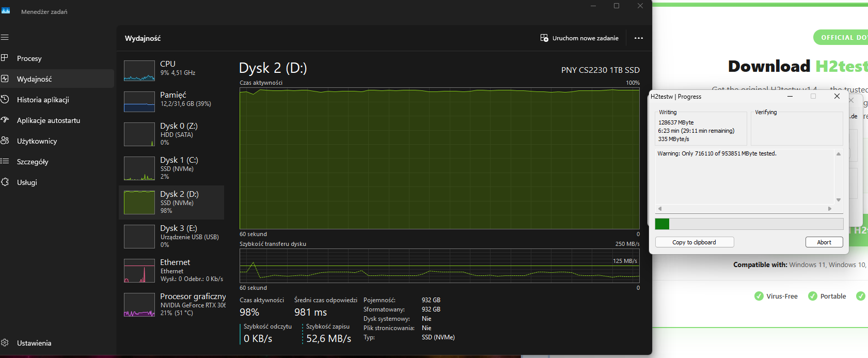868x358 pixels.
Task: Click the 98% Czas aktywności value
Action: (x=249, y=312)
